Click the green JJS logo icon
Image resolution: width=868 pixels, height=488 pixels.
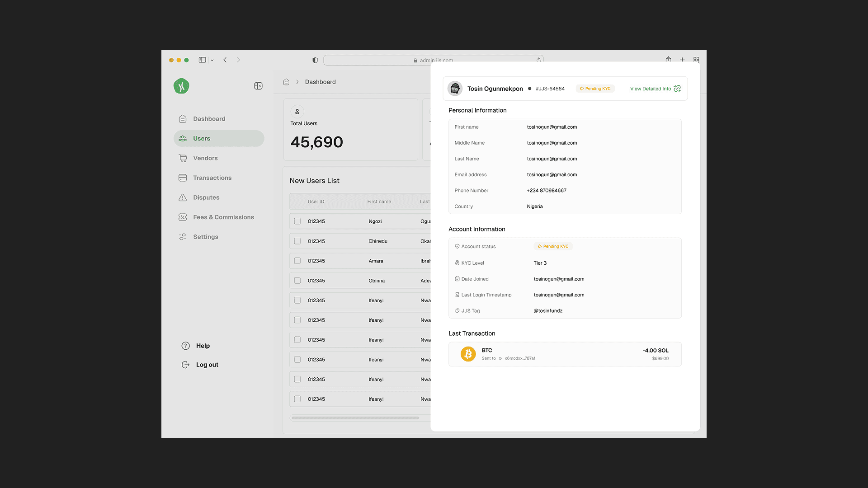(x=181, y=86)
